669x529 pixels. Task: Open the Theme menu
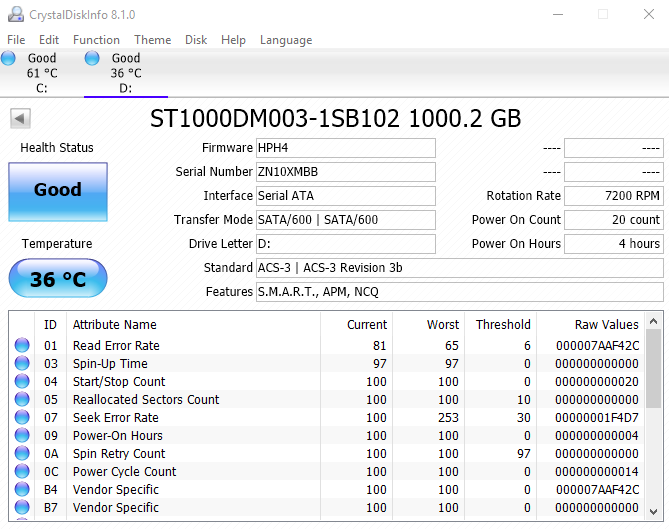coord(152,40)
